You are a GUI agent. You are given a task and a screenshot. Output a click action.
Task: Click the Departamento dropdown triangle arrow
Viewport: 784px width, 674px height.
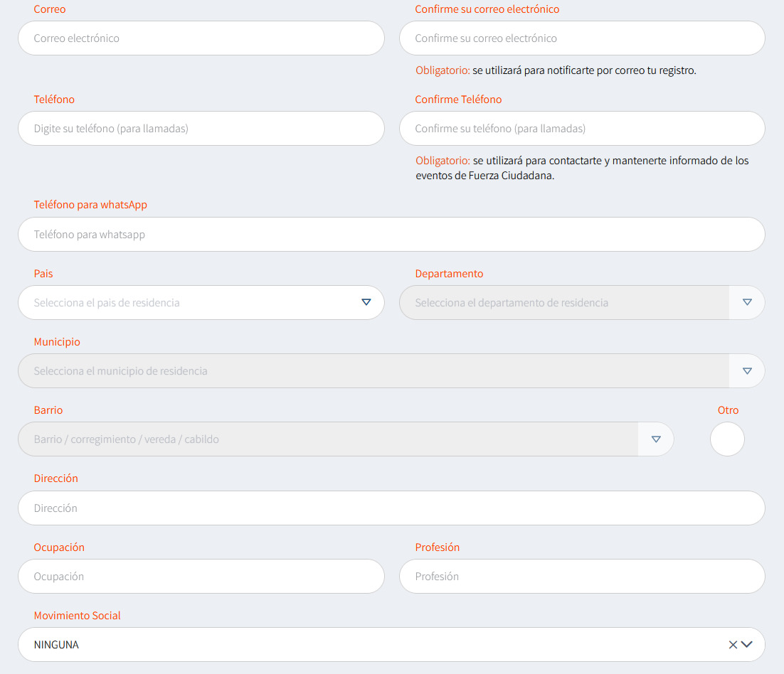click(747, 302)
